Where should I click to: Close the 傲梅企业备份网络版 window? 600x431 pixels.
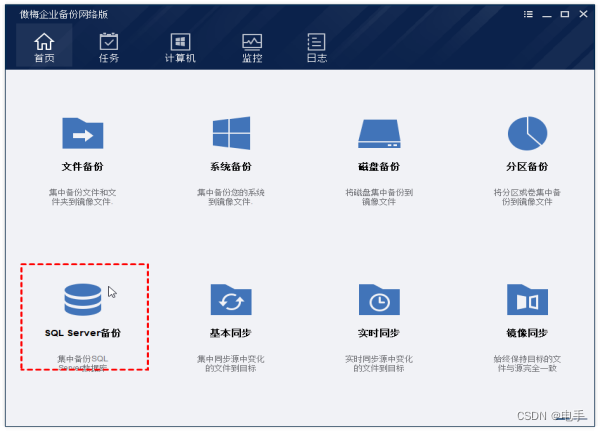tap(583, 14)
